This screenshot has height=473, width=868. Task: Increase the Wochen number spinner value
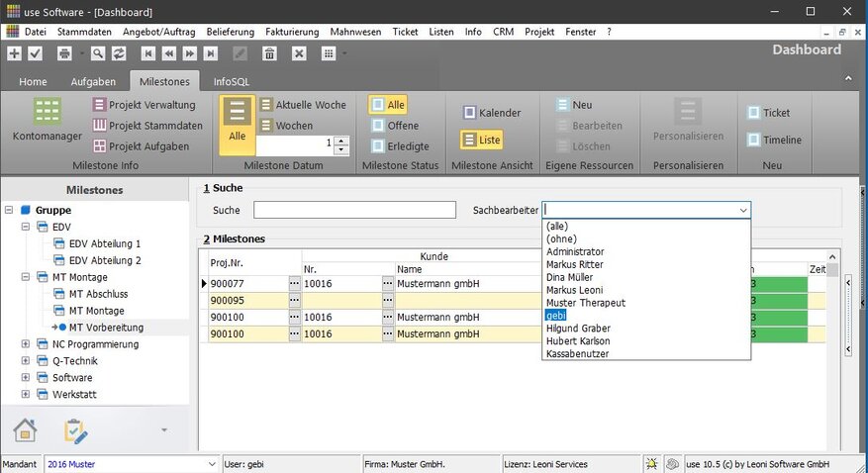(x=341, y=140)
